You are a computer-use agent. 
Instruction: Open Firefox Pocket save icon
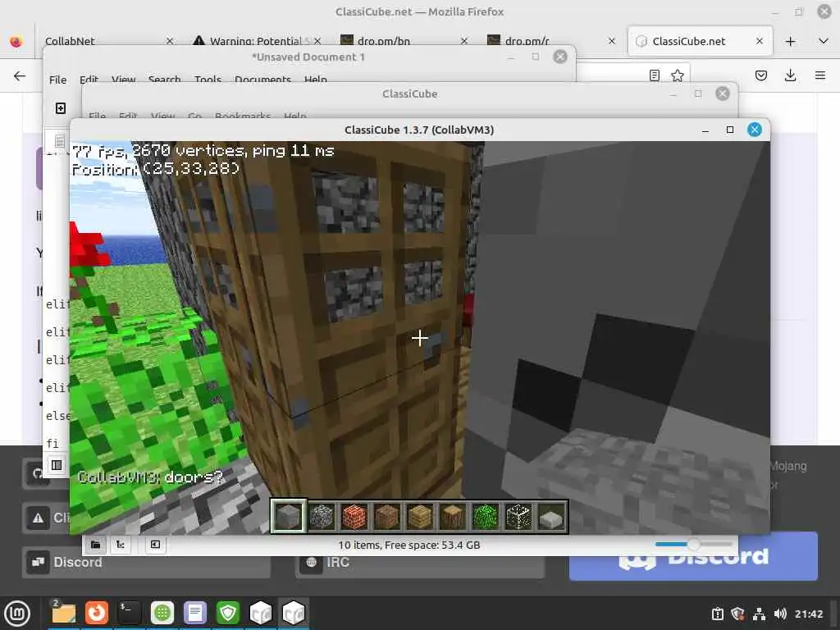tap(760, 75)
